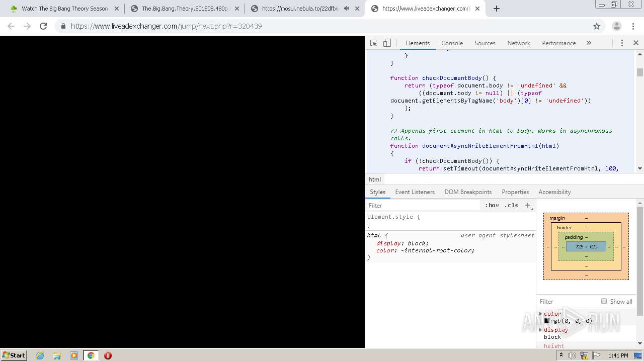This screenshot has width=644, height=362.
Task: Go back to previous page
Action: 11,26
